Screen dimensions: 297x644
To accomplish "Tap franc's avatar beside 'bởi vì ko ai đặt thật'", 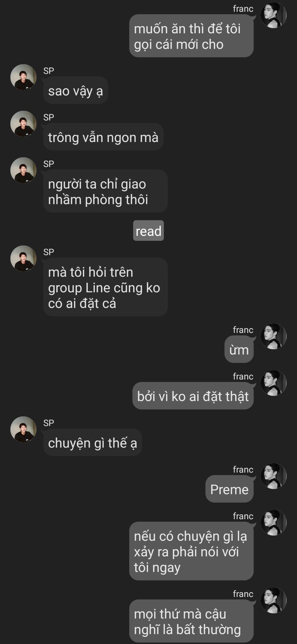I will [x=274, y=383].
